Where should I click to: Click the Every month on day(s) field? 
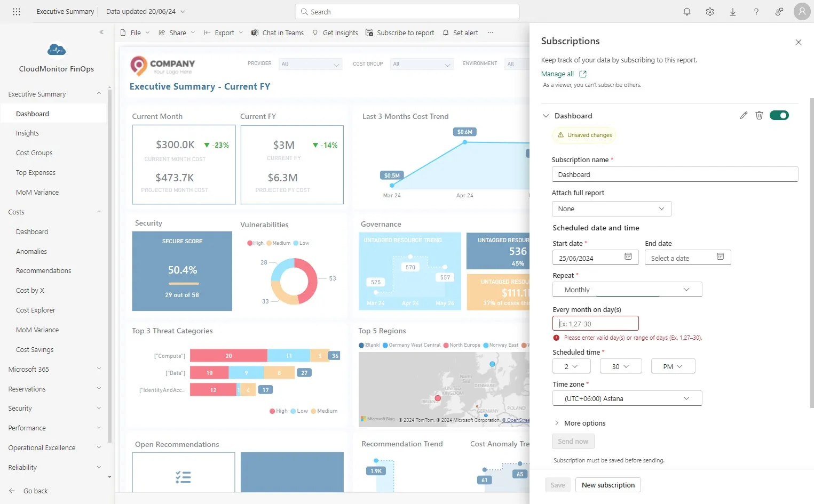click(595, 324)
